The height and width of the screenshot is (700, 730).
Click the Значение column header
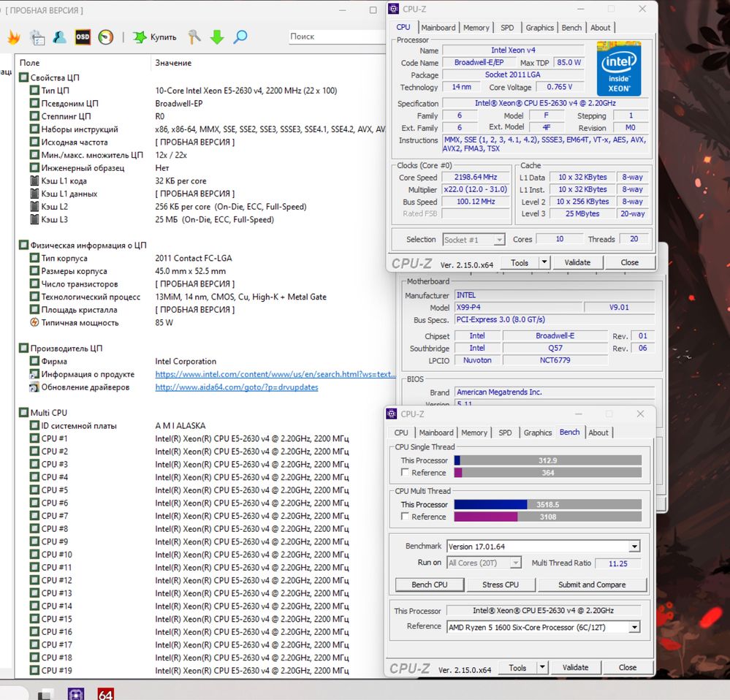tap(173, 63)
